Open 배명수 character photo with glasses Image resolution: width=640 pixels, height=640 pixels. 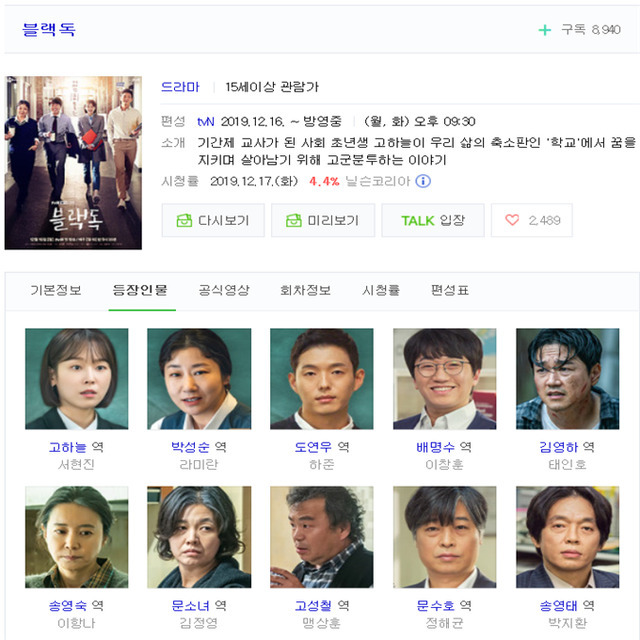tap(444, 379)
